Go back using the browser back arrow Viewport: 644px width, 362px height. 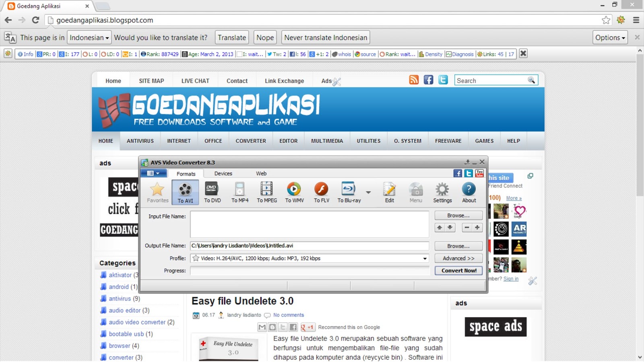(8, 20)
